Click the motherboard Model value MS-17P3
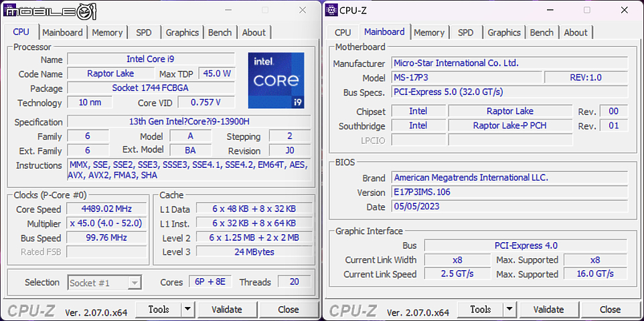Screen dimensions: 644x321 (466, 77)
